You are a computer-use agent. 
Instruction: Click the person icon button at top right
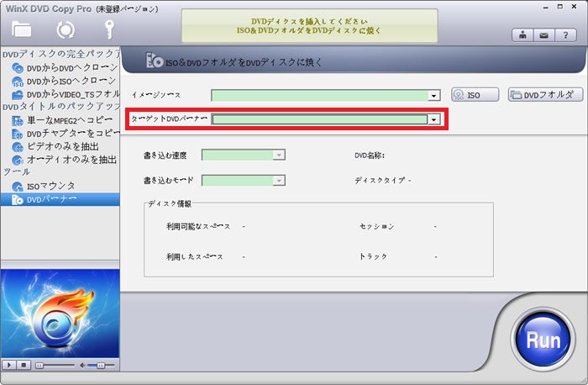522,35
